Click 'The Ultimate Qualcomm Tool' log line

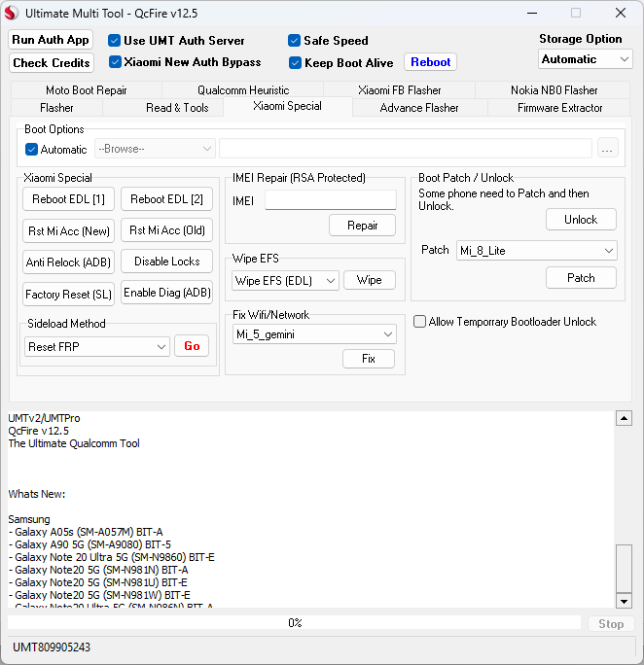[74, 443]
